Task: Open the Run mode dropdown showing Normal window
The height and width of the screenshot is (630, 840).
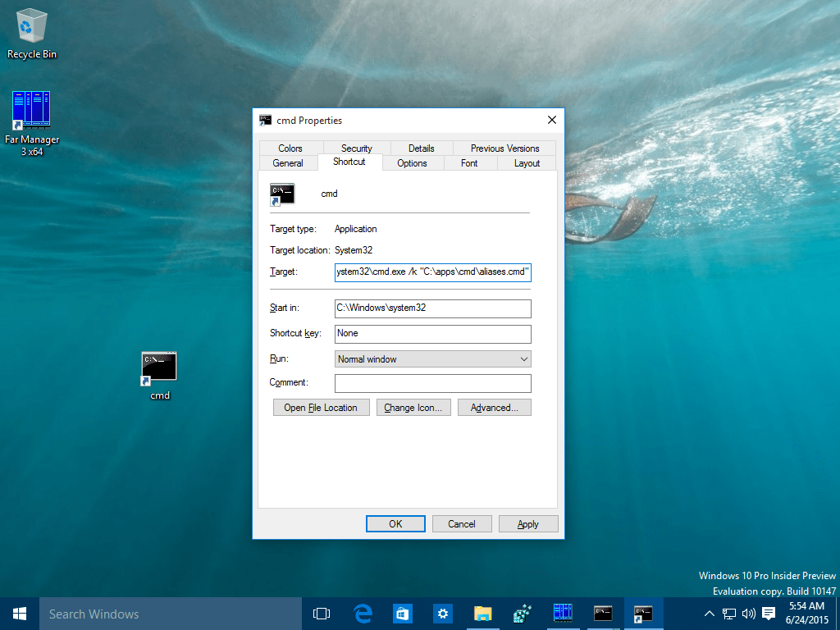Action: (x=432, y=358)
